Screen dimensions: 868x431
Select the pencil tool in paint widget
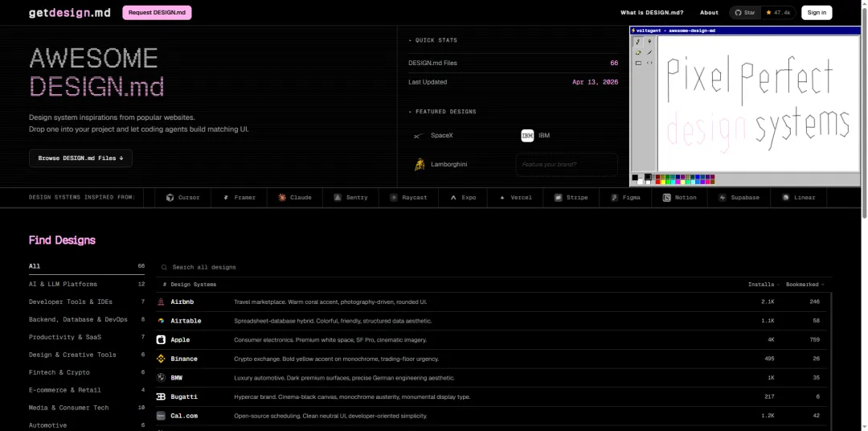tap(638, 42)
